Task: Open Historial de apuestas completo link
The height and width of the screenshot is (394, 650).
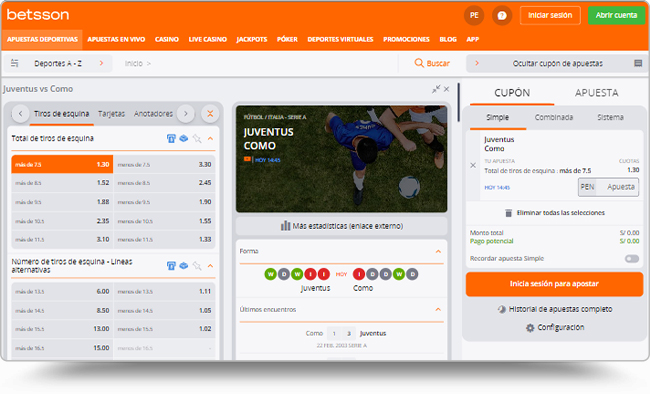Action: (x=560, y=309)
